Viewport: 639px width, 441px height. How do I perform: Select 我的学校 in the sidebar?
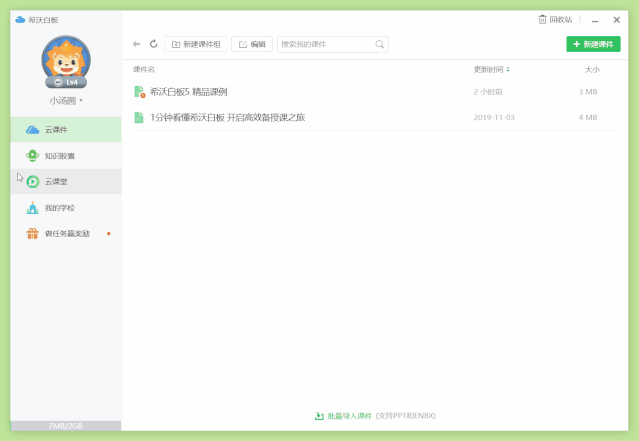[66, 207]
